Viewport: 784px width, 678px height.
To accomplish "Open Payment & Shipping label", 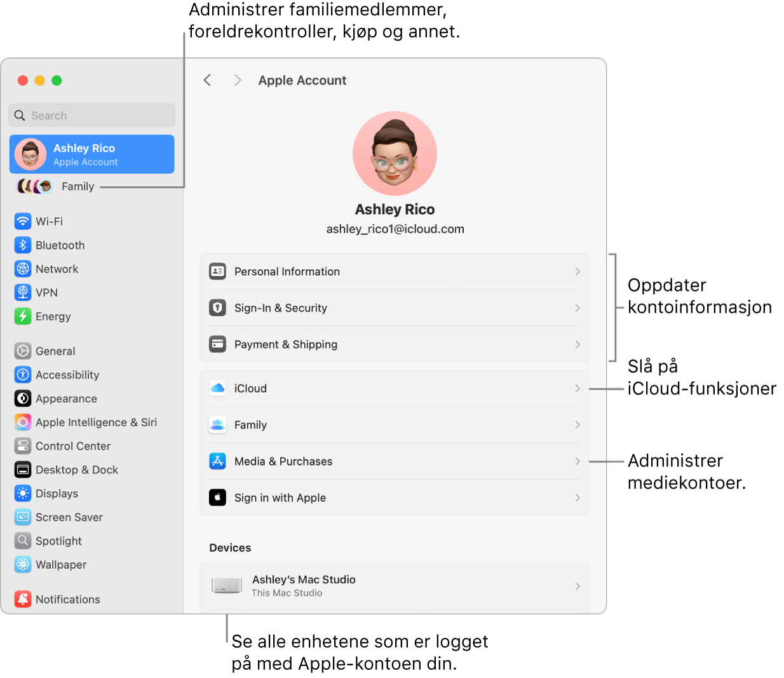I will point(286,344).
